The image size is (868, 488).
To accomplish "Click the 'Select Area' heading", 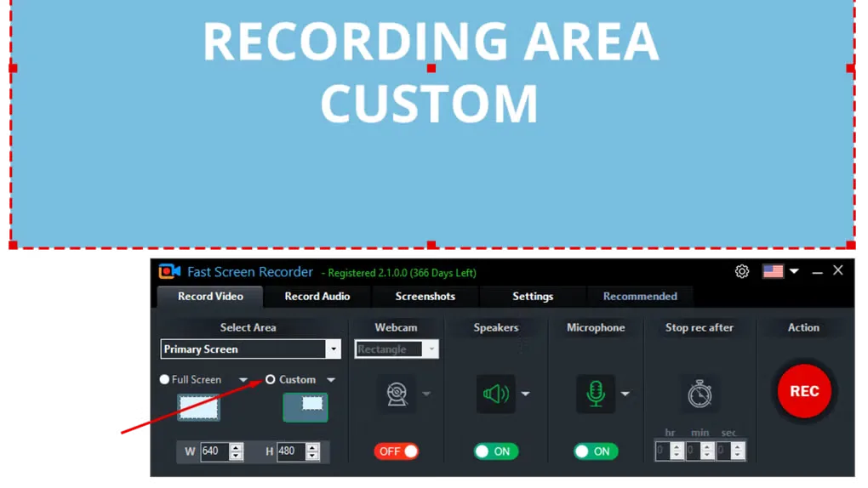I will 248,327.
